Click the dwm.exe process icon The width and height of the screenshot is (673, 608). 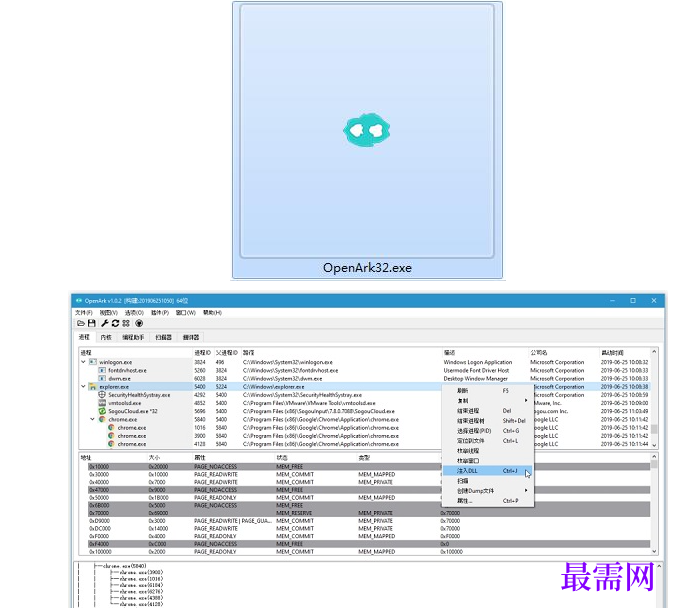click(x=102, y=378)
